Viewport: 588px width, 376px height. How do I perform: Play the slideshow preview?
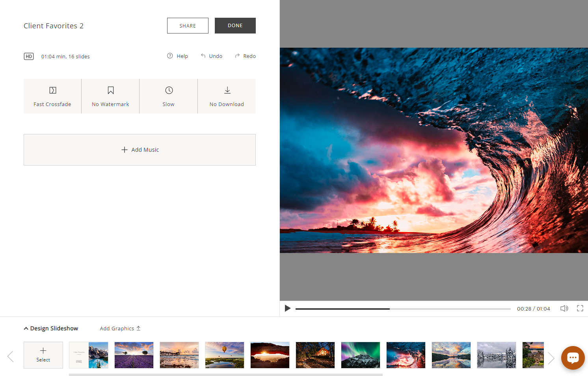point(288,308)
